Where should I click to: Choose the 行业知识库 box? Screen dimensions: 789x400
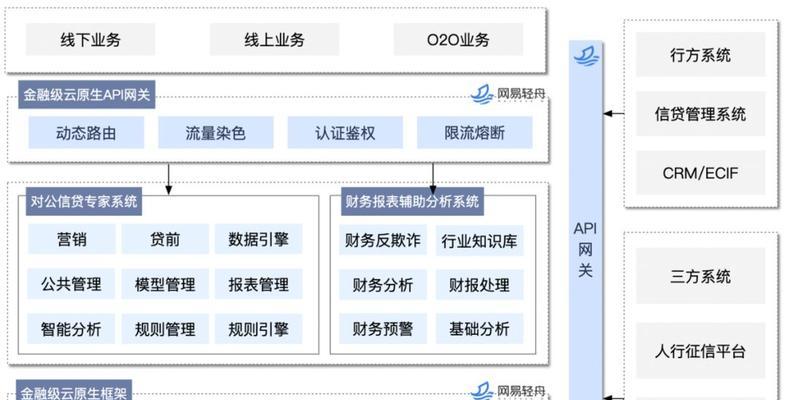click(480, 241)
